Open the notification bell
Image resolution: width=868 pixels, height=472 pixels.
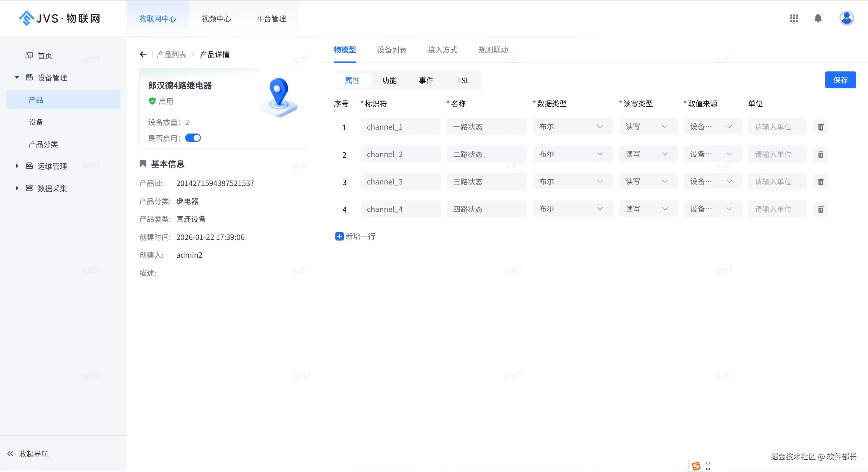tap(818, 18)
